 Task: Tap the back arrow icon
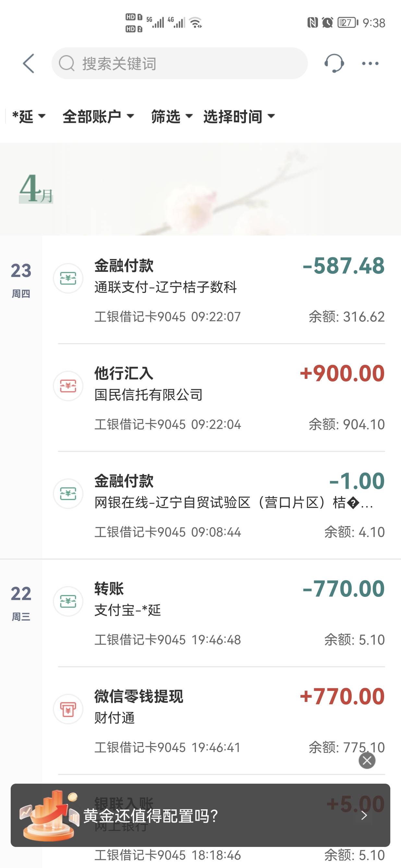(29, 63)
